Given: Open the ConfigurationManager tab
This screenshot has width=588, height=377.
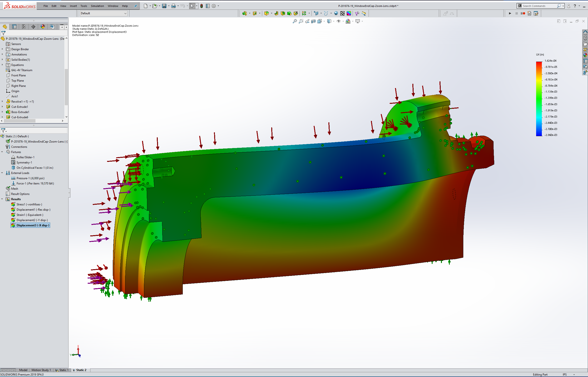Looking at the screenshot, I should pos(24,27).
